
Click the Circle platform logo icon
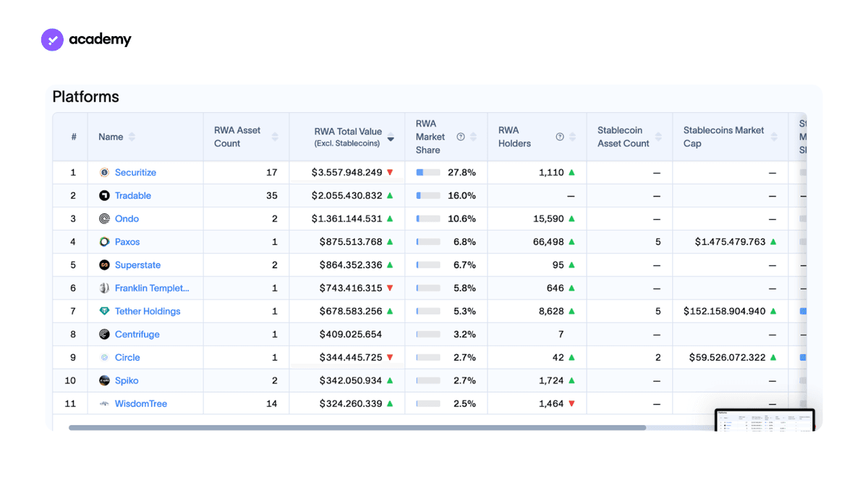pos(104,357)
